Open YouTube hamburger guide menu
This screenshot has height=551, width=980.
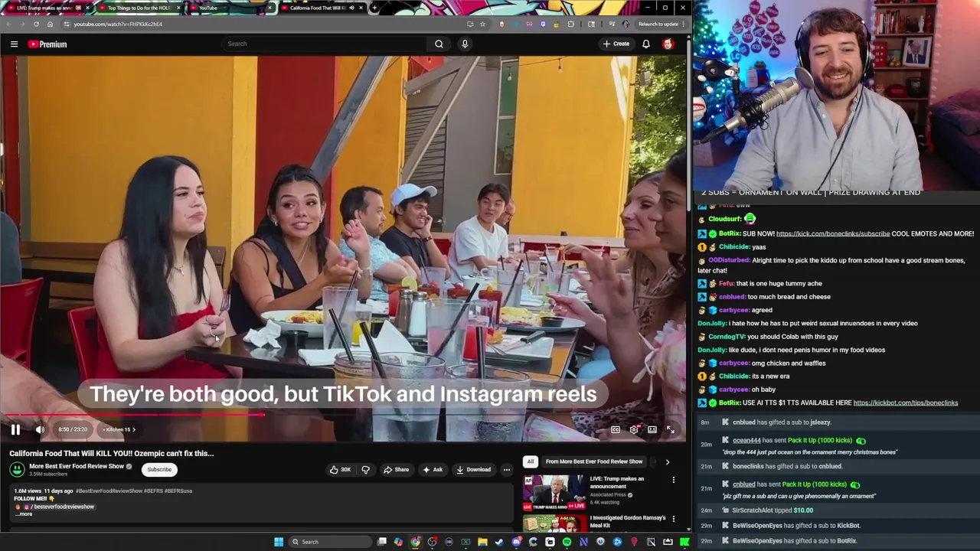(x=14, y=44)
